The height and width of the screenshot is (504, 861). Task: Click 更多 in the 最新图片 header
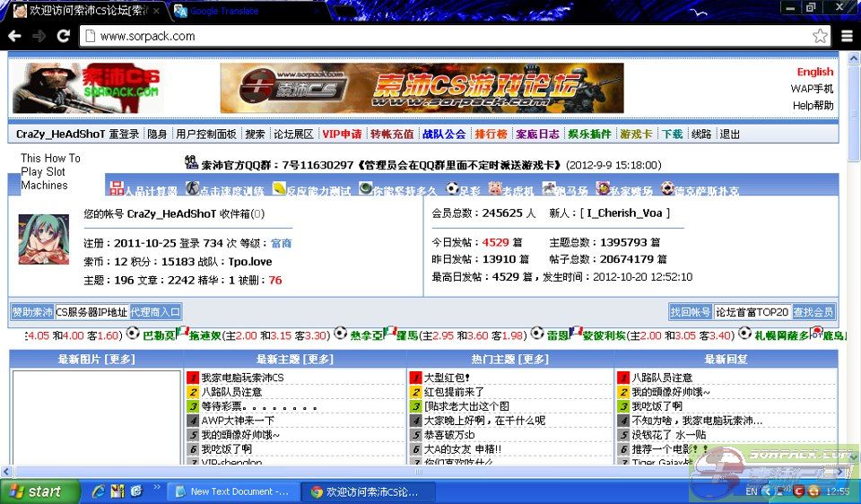click(119, 359)
